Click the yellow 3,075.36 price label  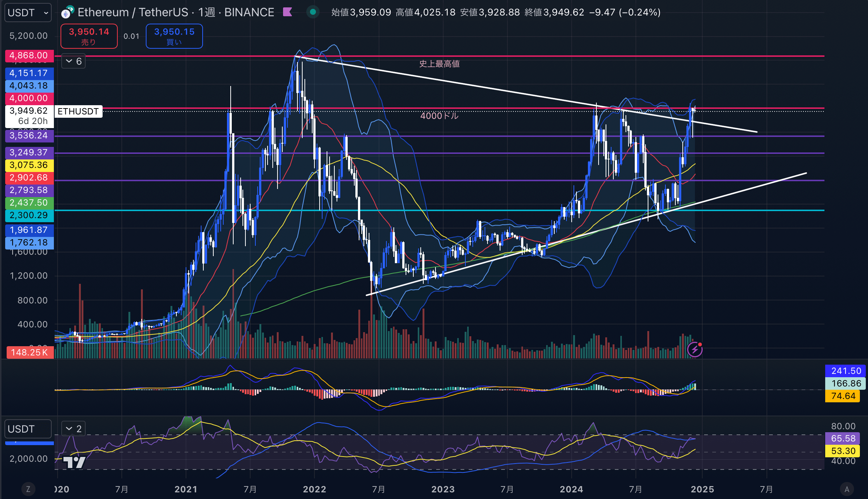tap(30, 165)
